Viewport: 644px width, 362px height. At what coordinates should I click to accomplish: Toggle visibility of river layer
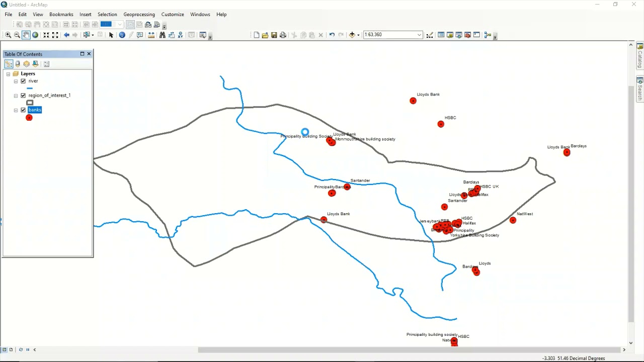(x=23, y=81)
